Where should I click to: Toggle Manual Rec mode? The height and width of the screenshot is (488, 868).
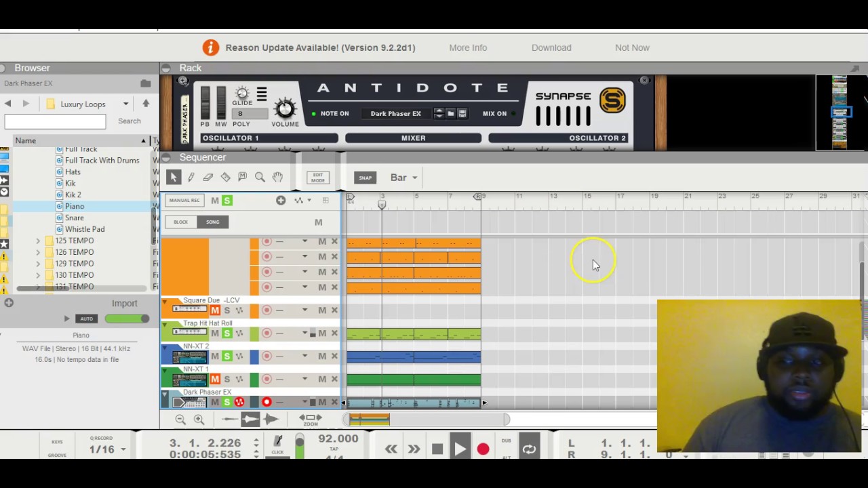click(184, 201)
